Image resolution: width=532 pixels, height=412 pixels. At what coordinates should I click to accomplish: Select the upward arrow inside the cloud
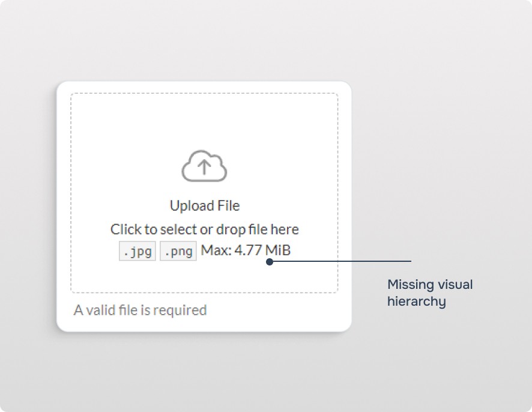click(x=204, y=167)
